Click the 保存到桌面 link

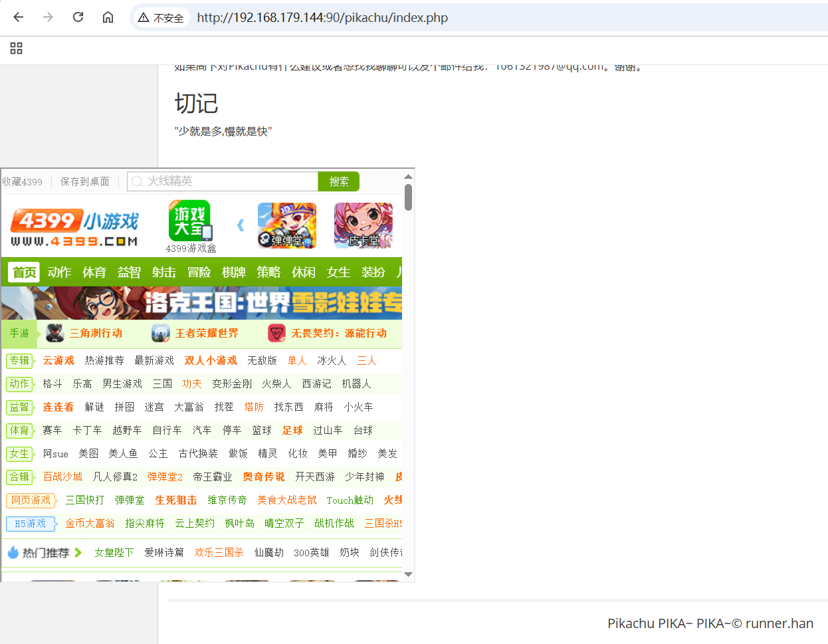[x=85, y=181]
